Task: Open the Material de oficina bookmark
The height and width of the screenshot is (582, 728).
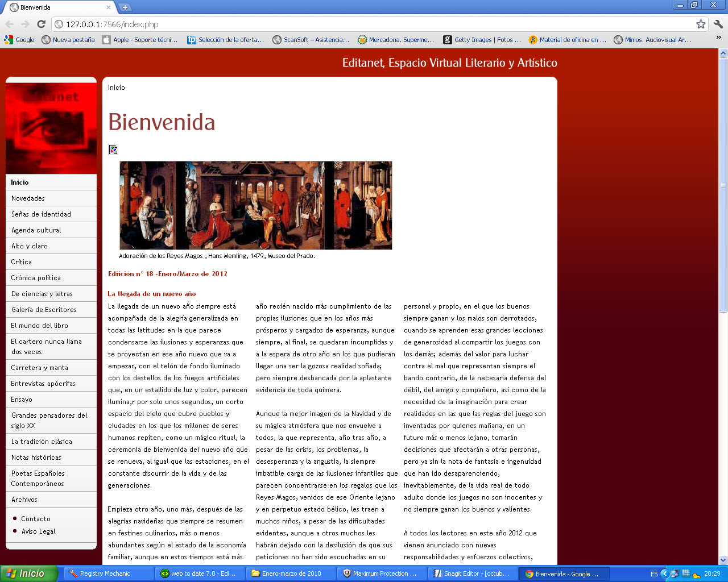Action: [x=568, y=40]
